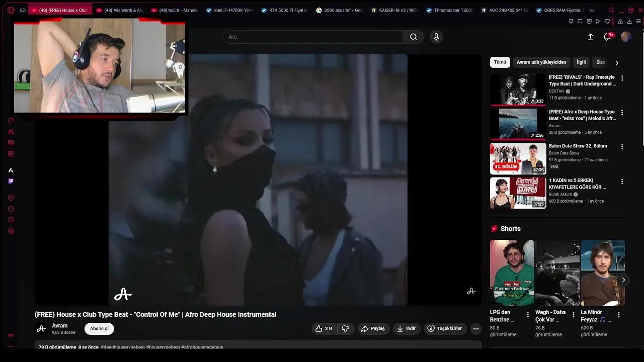The image size is (644, 362).
Task: Open more actions menu beside Teşekkürler
Action: tap(476, 328)
